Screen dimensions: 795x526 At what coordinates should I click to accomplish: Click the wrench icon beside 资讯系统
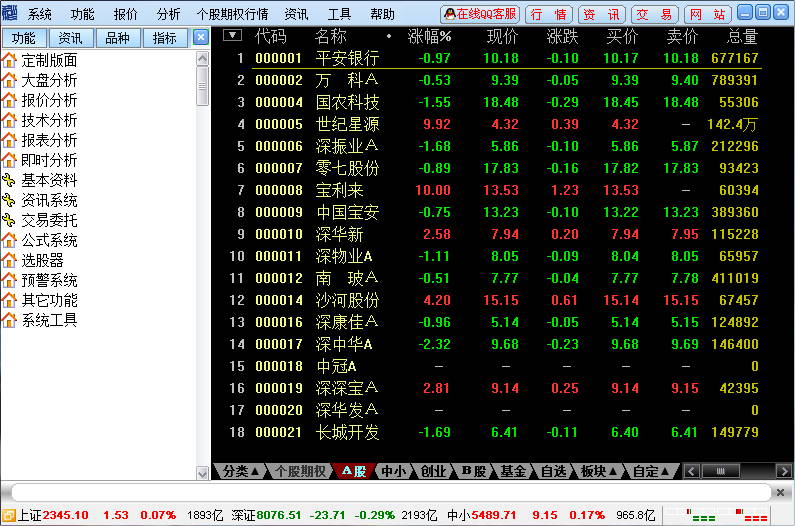9,200
